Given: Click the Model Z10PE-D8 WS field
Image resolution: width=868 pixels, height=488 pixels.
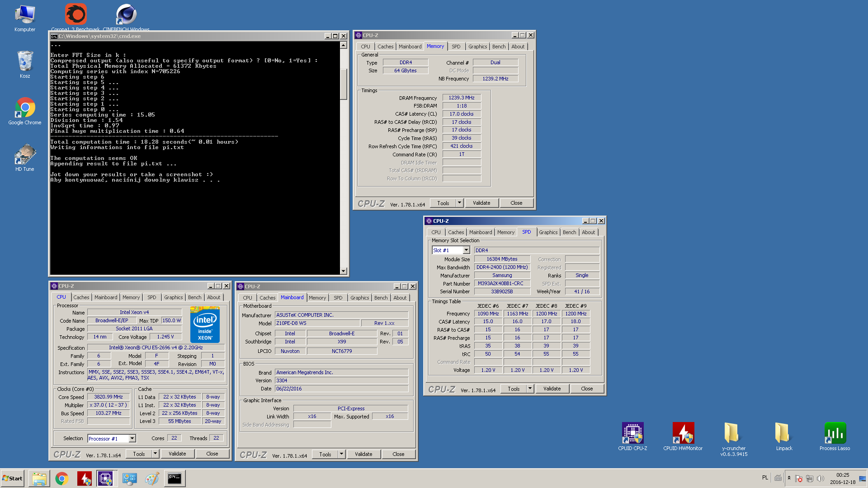Looking at the screenshot, I should pos(317,323).
